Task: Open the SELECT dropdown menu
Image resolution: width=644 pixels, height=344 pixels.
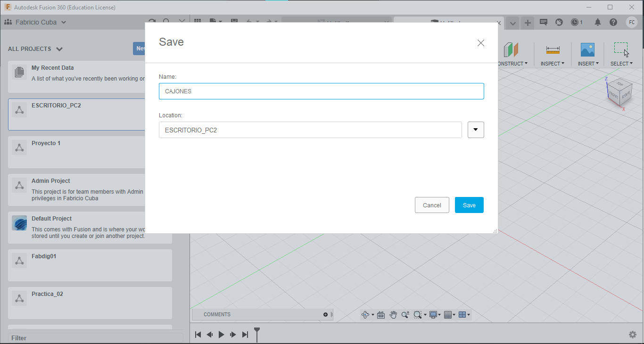Action: pos(622,64)
